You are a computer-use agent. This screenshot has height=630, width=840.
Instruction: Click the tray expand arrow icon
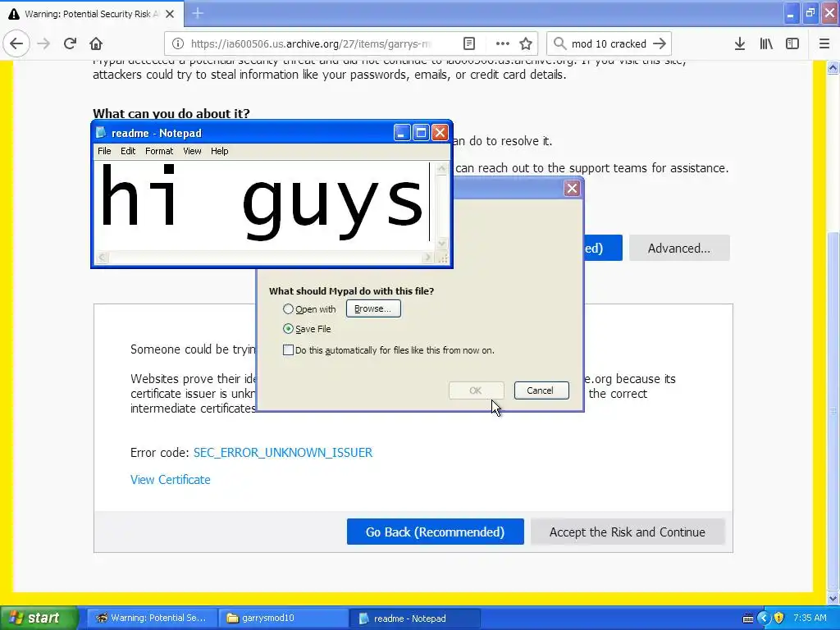pyautogui.click(x=764, y=619)
